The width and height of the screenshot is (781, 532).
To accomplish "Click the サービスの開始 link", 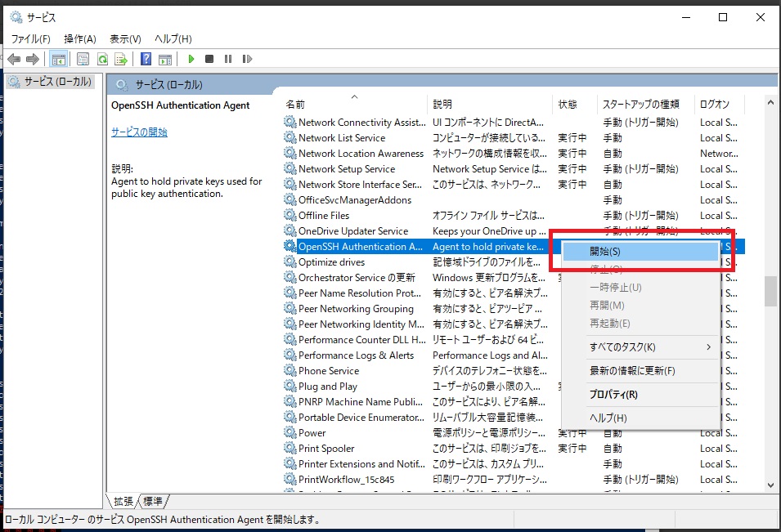I will [x=139, y=132].
